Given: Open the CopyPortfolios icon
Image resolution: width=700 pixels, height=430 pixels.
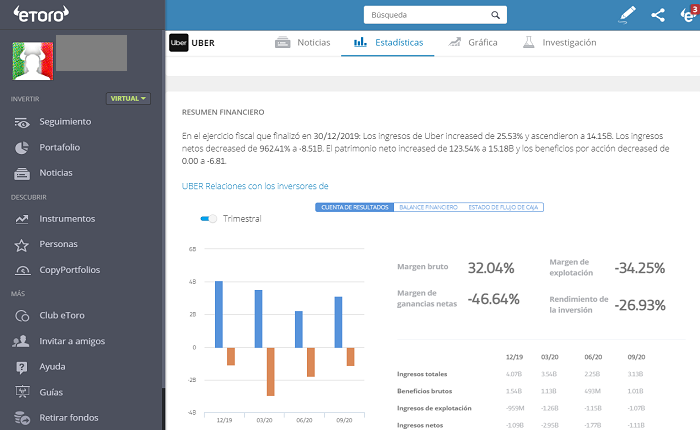Looking at the screenshot, I should tap(22, 270).
